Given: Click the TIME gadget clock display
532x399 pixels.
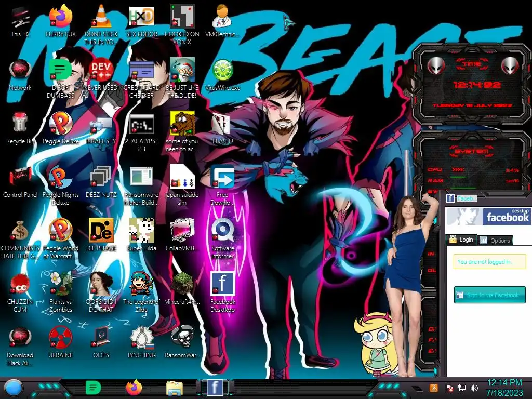Looking at the screenshot, I should pos(477,85).
